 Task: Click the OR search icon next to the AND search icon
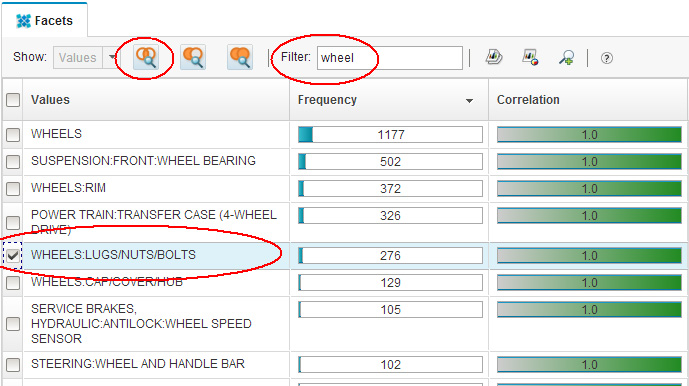[x=193, y=57]
